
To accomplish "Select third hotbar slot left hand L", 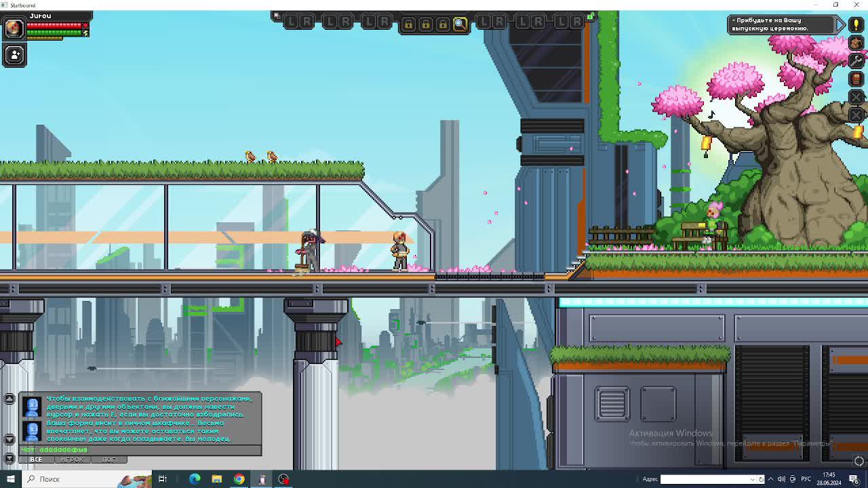I will click(369, 22).
